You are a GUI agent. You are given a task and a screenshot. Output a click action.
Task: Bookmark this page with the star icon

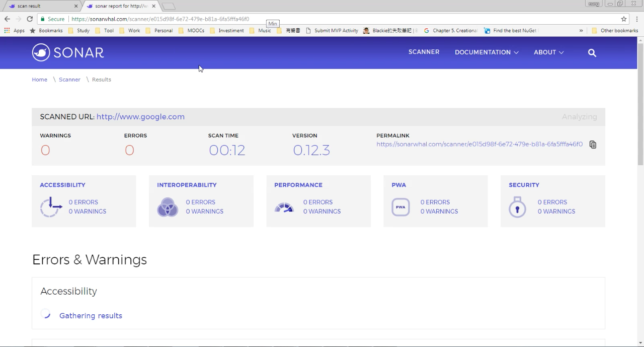(624, 19)
